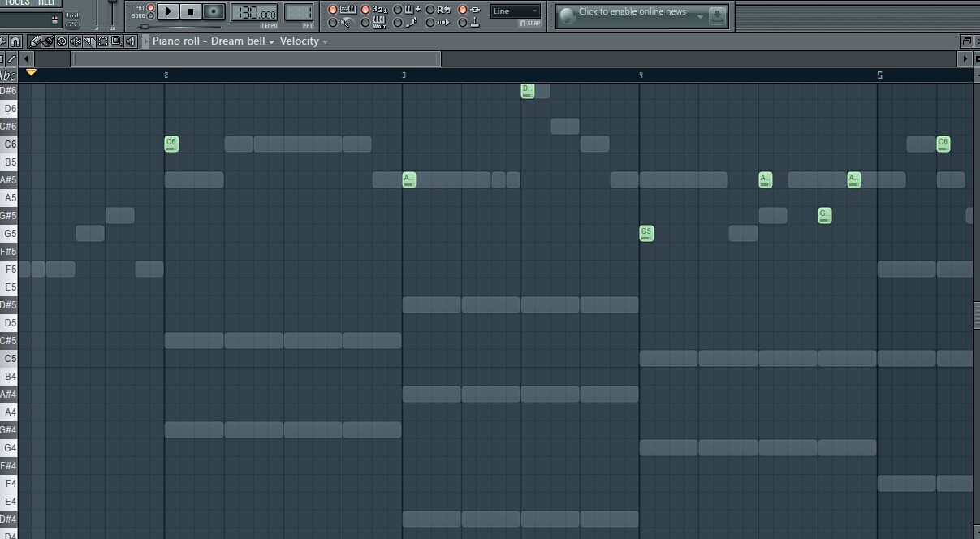Enable Song mode radio button
Viewport: 980px width, 539px height.
pyautogui.click(x=150, y=15)
